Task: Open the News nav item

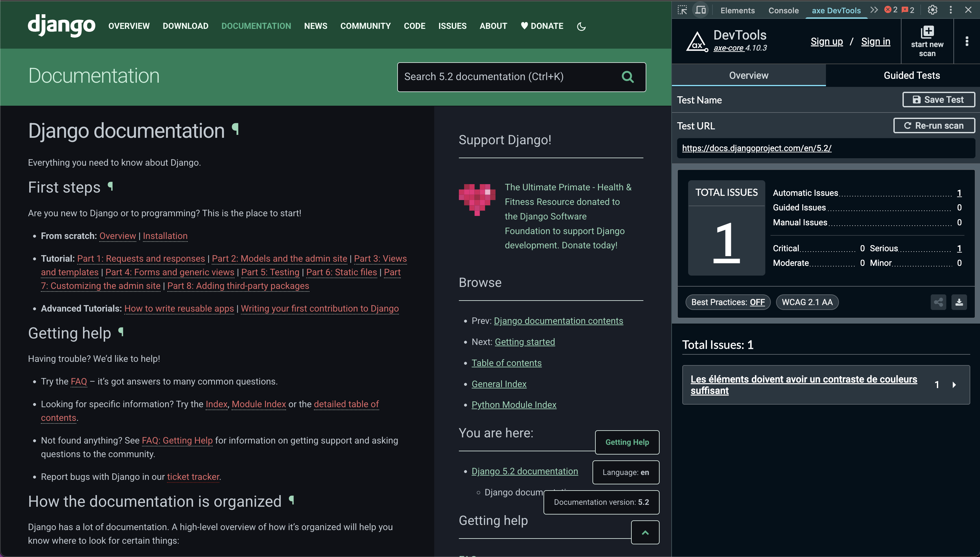Action: click(x=316, y=26)
